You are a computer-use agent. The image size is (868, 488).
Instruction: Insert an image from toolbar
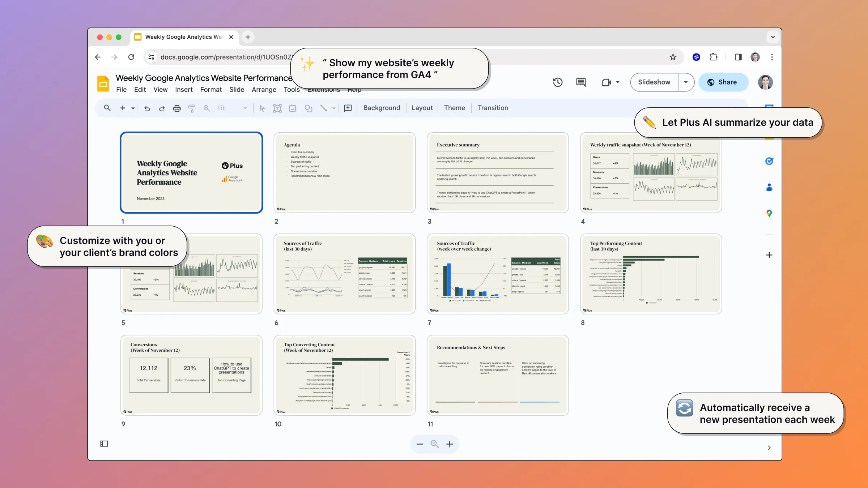[293, 108]
